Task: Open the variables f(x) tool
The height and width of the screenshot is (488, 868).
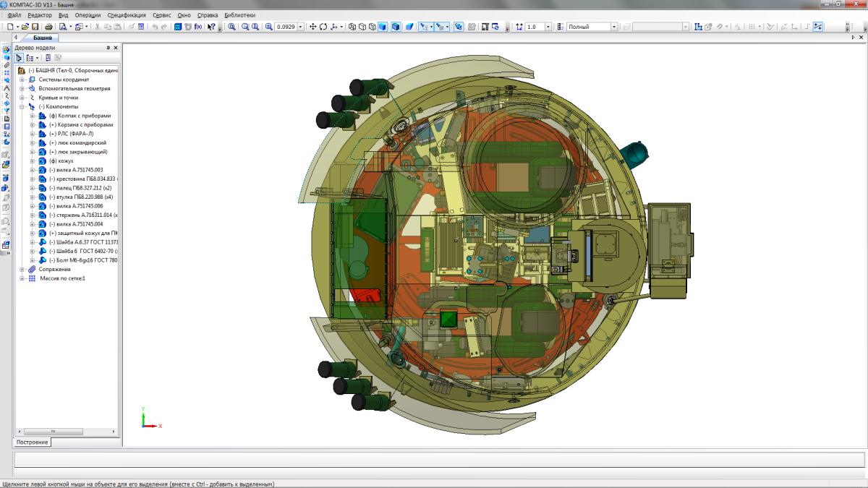Action: point(198,27)
